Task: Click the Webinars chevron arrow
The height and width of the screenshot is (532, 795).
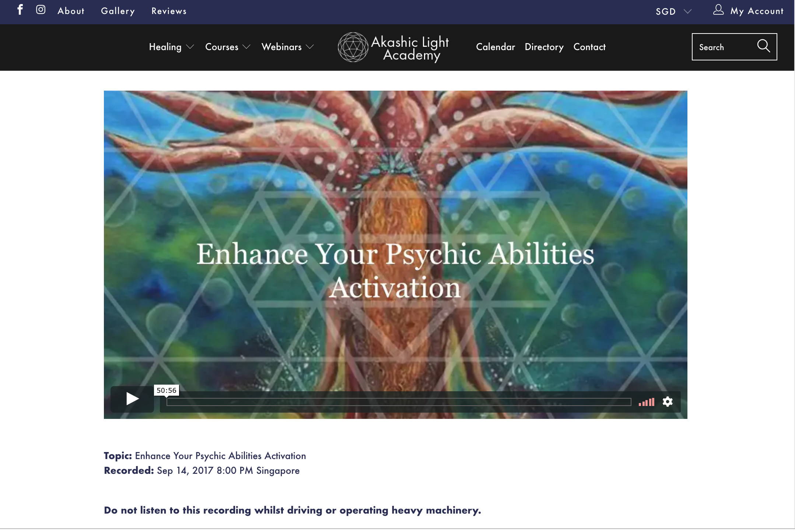Action: (310, 47)
